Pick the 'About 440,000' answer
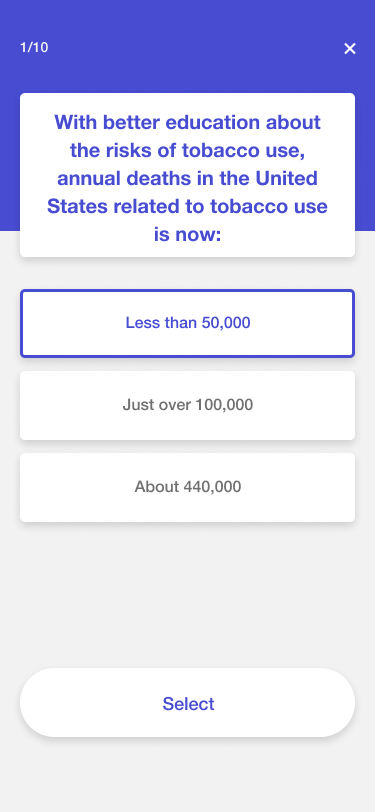 pyautogui.click(x=188, y=487)
